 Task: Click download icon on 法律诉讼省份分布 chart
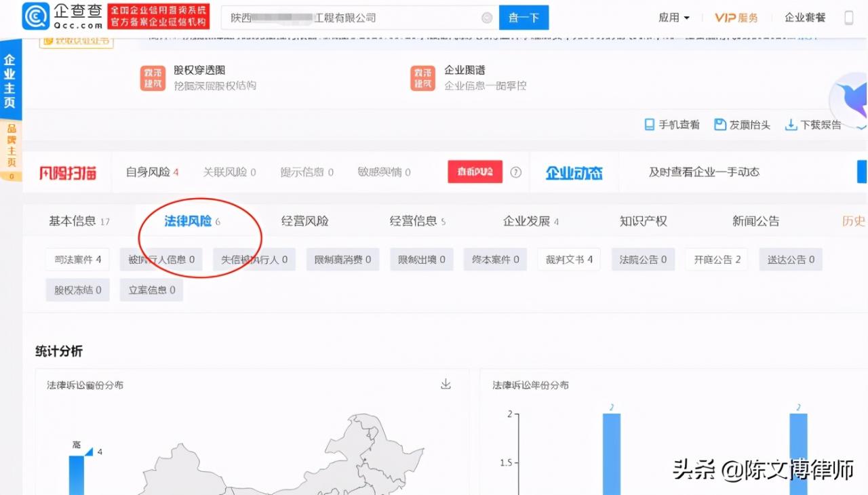pos(446,384)
